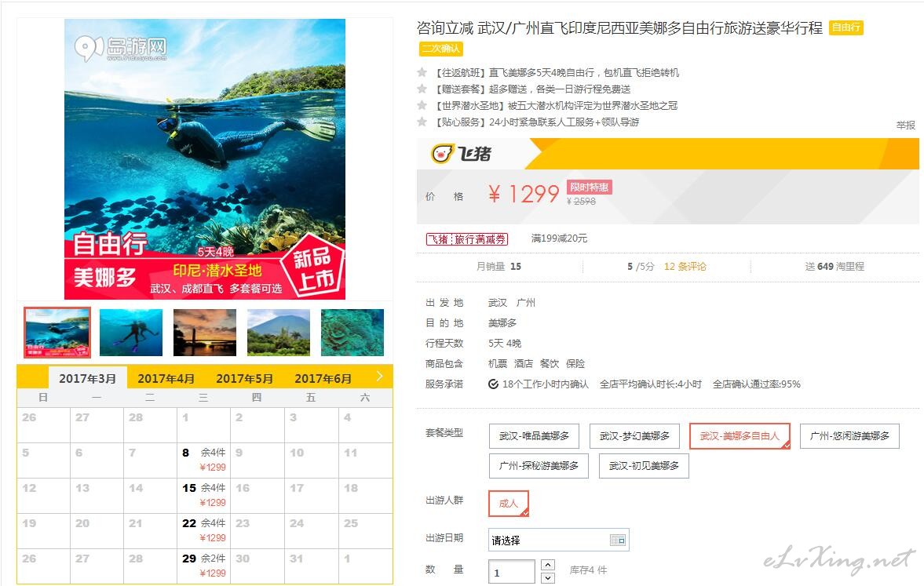Select the 成人 traveler type option
This screenshot has height=586, width=924.
click(509, 504)
